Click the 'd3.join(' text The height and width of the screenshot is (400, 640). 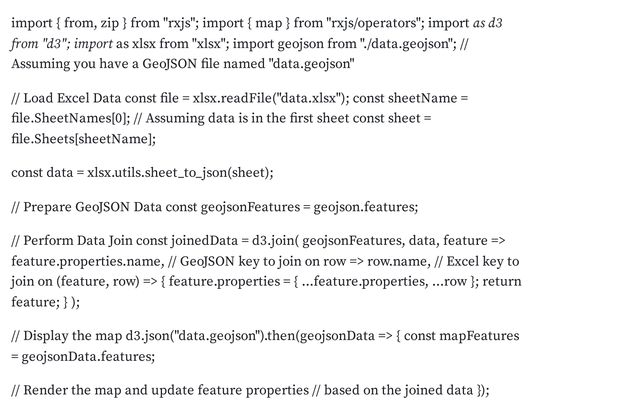[275, 240]
